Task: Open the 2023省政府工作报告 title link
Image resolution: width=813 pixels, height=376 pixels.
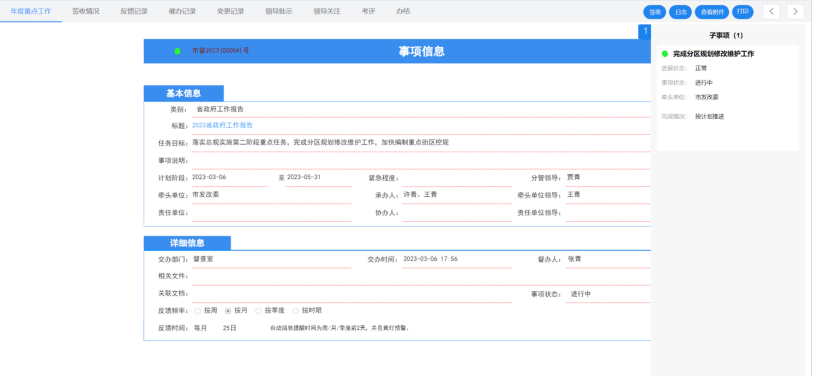Action: 222,126
